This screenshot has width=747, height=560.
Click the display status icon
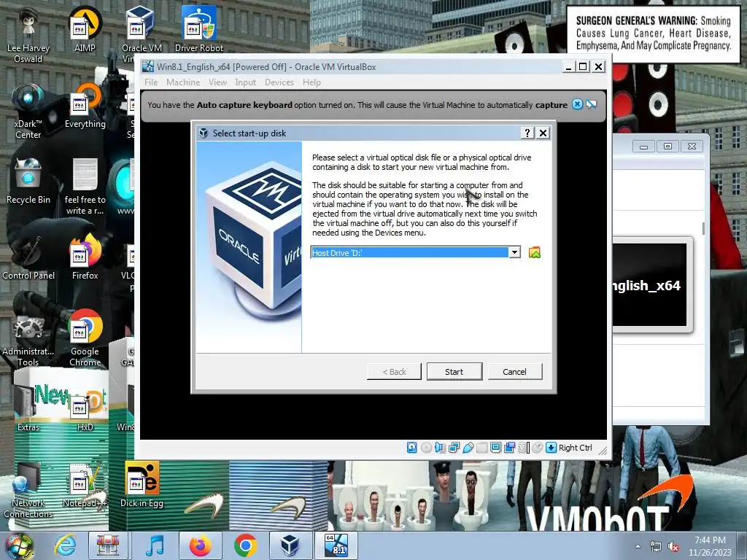(x=495, y=448)
